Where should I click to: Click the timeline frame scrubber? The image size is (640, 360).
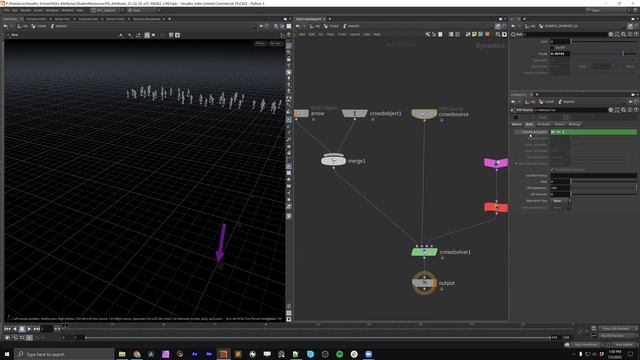point(65,325)
